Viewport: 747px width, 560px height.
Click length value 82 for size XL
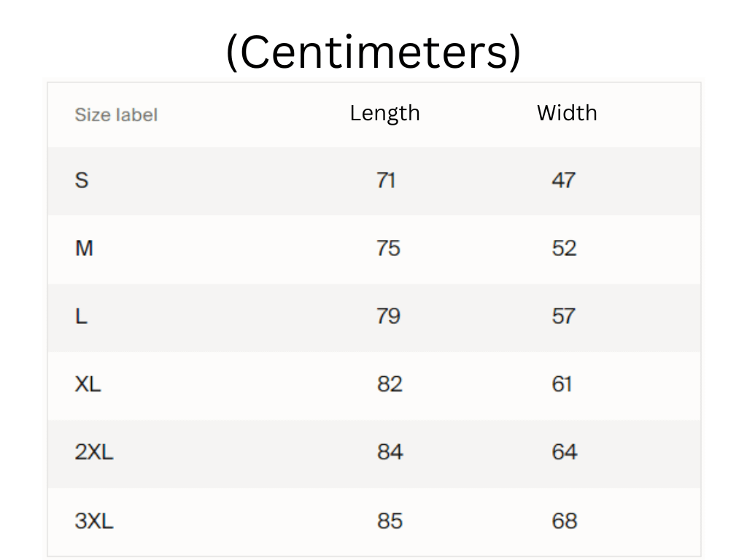click(x=390, y=384)
